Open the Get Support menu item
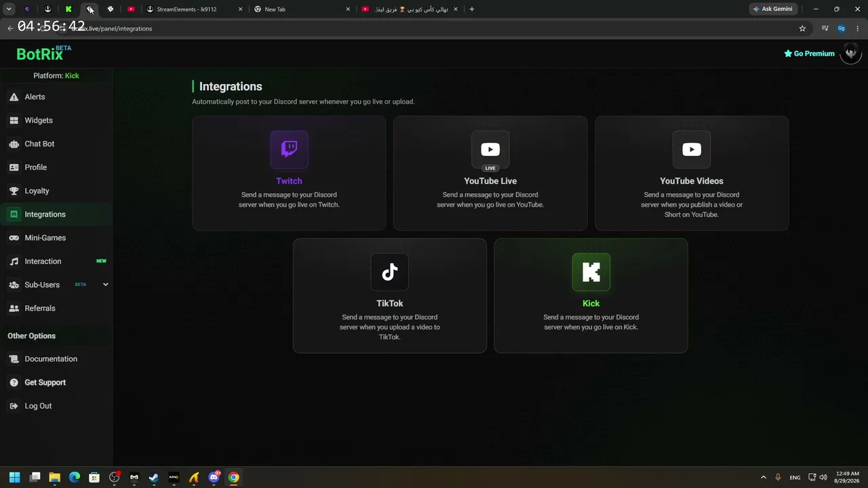Screen dimensions: 868x488 click(56, 383)
